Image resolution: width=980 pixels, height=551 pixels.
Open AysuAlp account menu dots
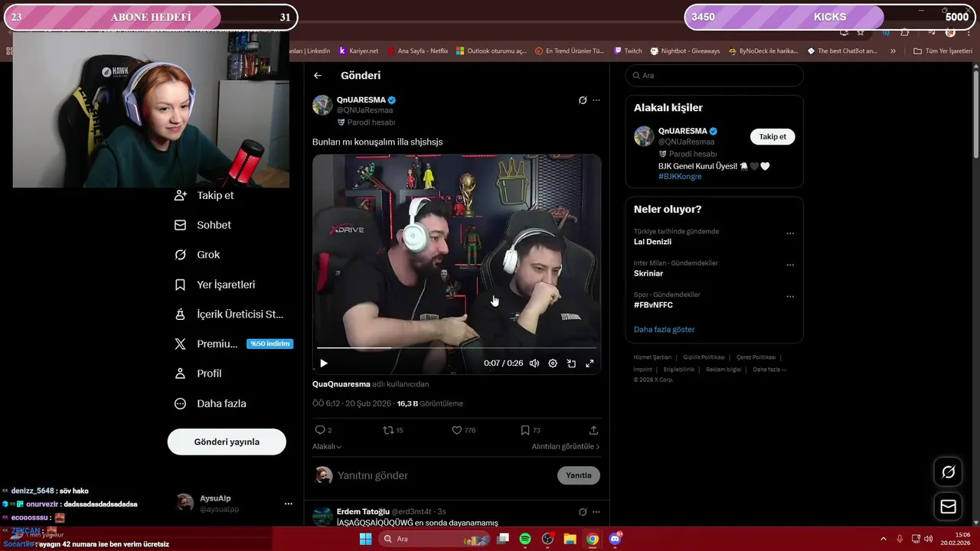pyautogui.click(x=289, y=504)
